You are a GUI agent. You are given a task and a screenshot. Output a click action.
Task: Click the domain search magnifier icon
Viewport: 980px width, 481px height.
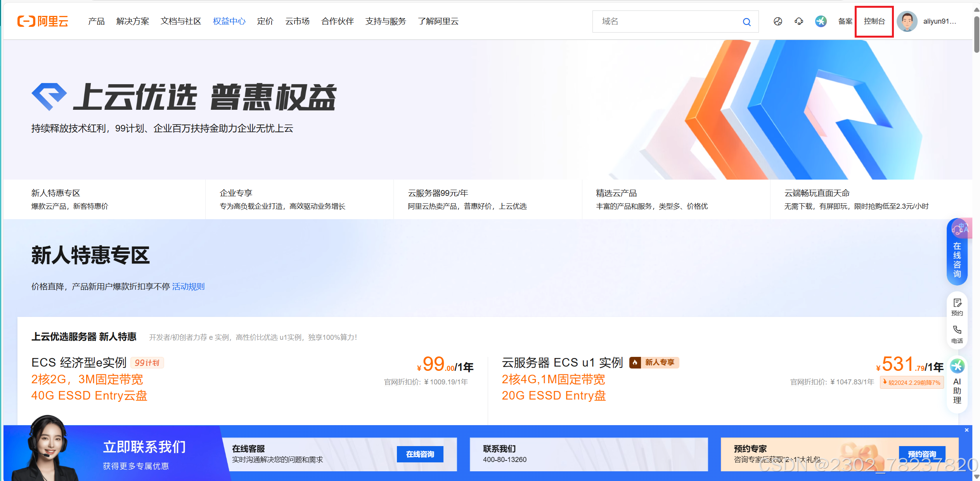(746, 21)
